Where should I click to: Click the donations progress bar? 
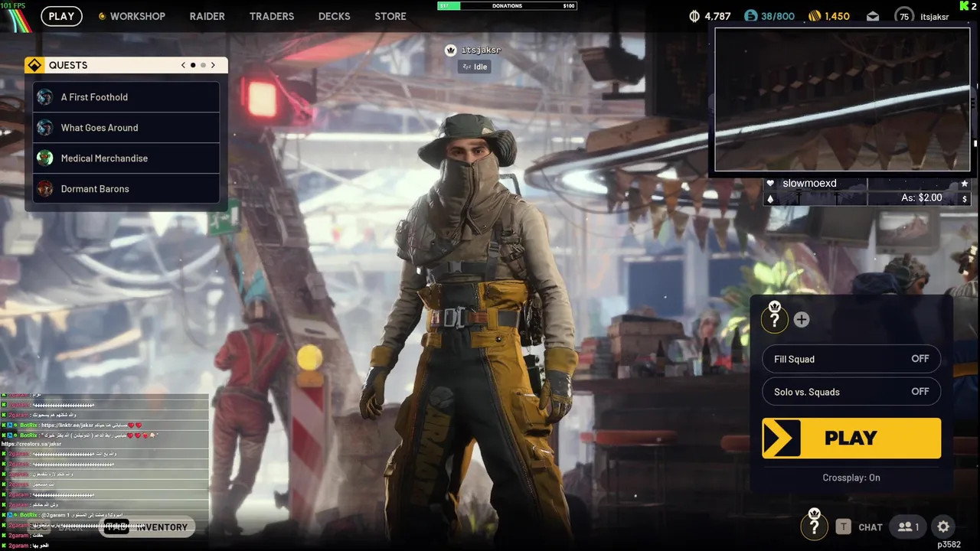pos(507,5)
